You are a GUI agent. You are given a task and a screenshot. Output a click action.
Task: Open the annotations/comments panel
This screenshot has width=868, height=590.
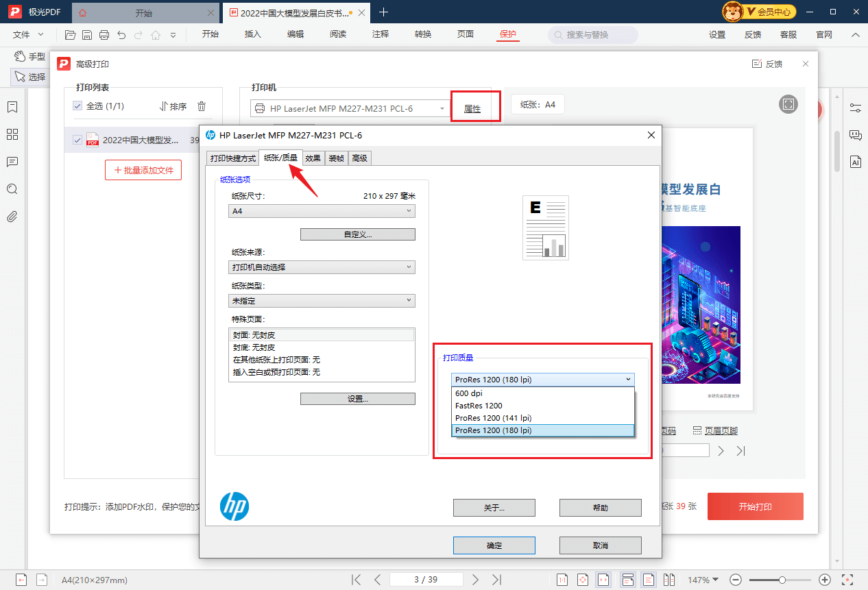click(12, 162)
